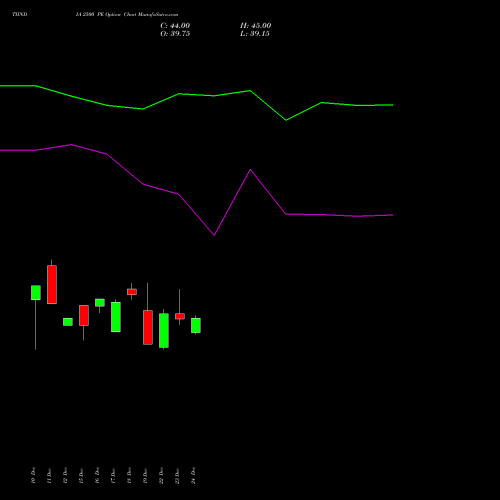
Task: Click the green candle for 24 Dec
Action: pyautogui.click(x=196, y=326)
